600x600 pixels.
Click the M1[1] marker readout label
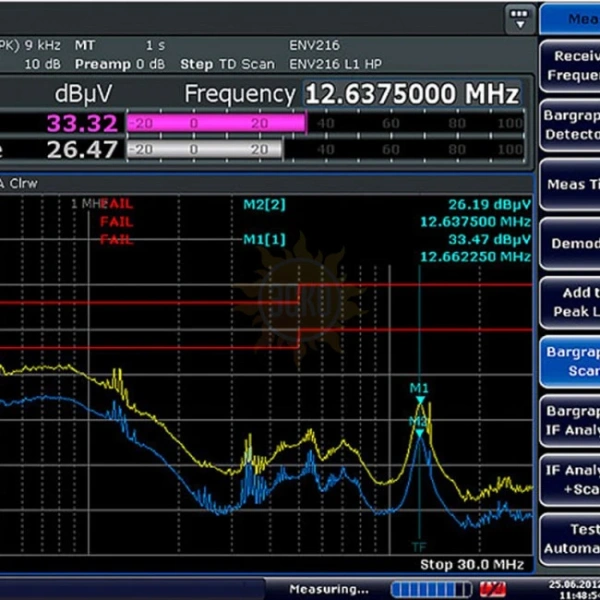click(265, 239)
